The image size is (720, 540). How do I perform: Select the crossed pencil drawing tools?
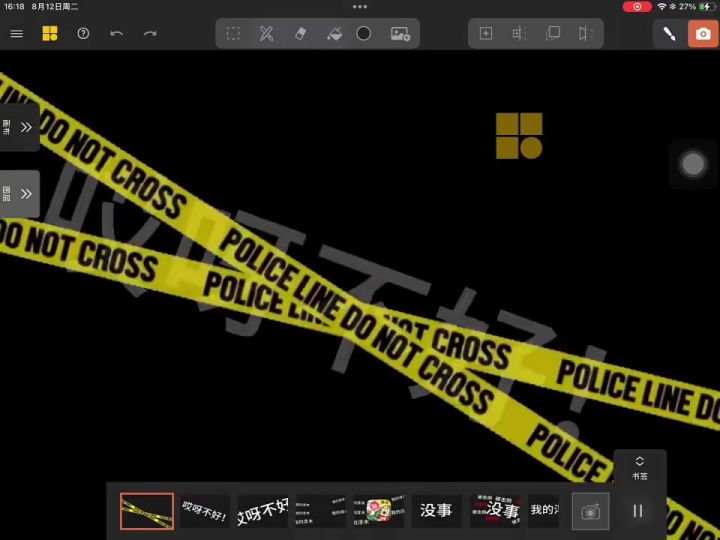(266, 34)
